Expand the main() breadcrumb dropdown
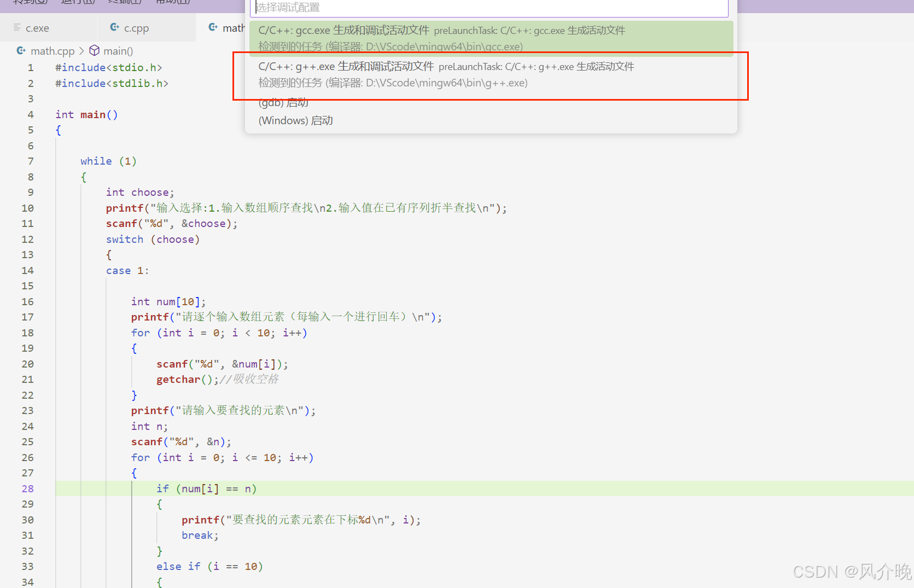The width and height of the screenshot is (914, 588). click(118, 50)
